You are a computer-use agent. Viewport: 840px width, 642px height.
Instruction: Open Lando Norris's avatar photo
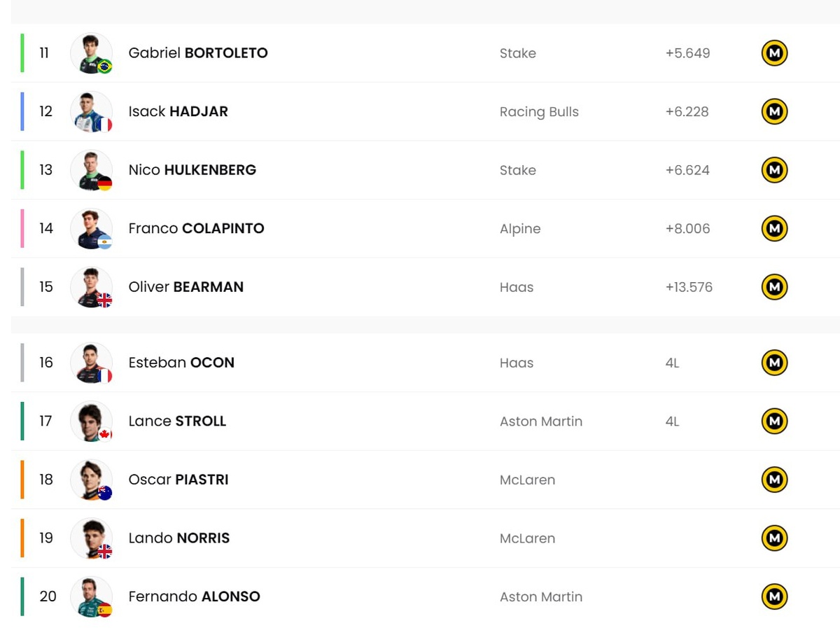click(92, 538)
